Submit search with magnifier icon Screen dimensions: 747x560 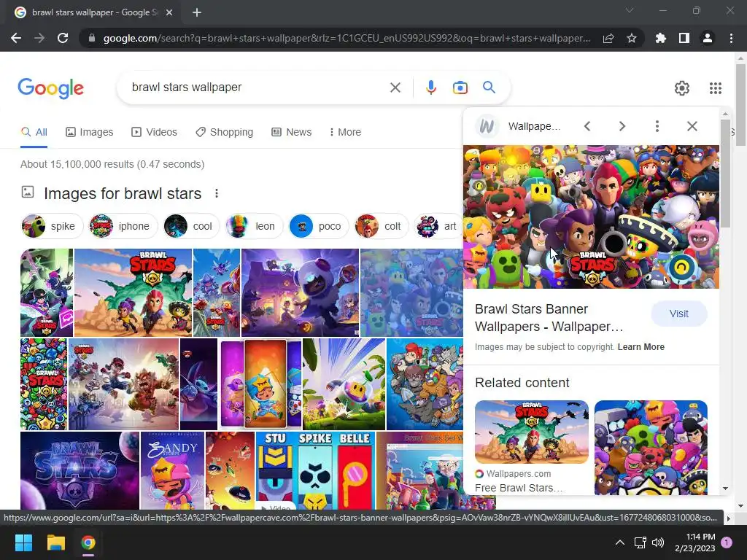(x=489, y=87)
